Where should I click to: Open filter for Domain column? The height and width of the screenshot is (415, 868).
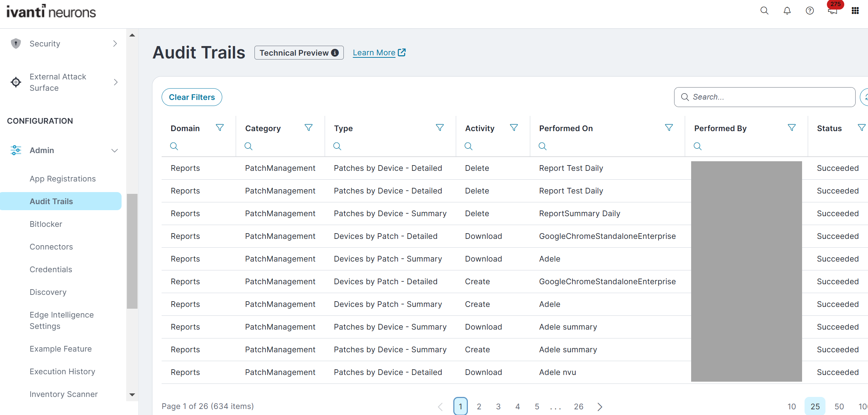coord(220,128)
